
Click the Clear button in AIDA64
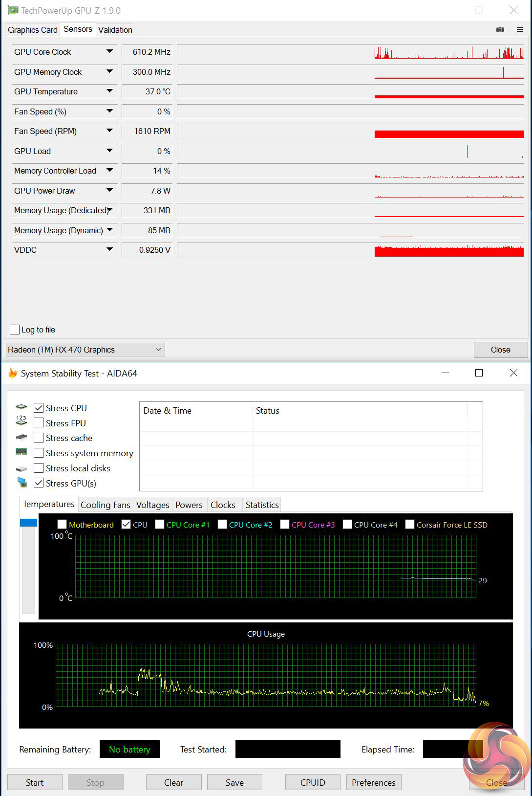point(173,782)
